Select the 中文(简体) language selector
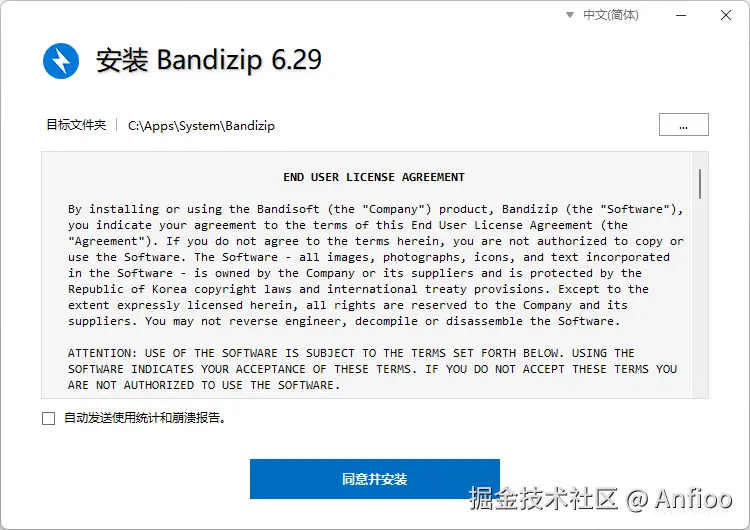 [610, 15]
